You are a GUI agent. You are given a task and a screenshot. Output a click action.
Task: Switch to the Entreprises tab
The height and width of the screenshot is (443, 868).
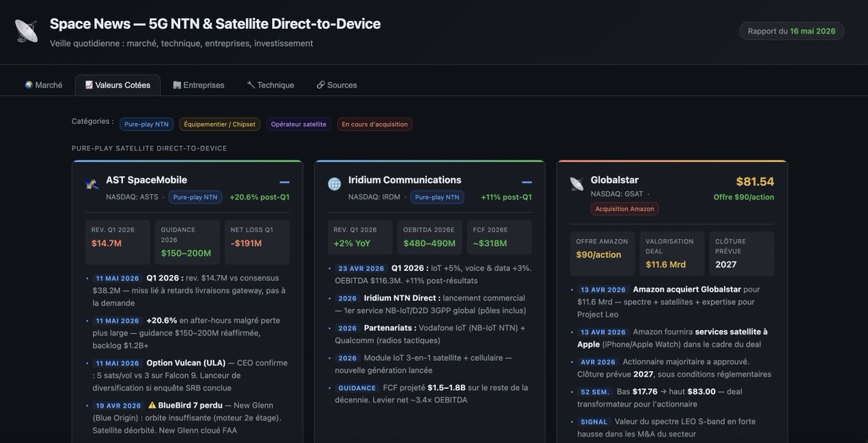198,85
